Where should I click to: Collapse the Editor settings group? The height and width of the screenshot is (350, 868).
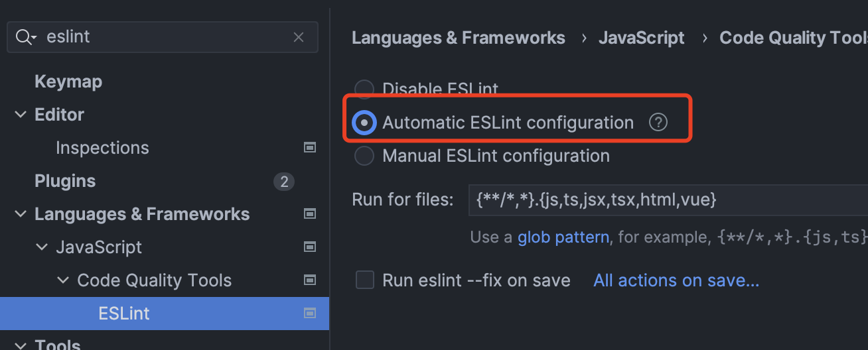click(x=20, y=115)
